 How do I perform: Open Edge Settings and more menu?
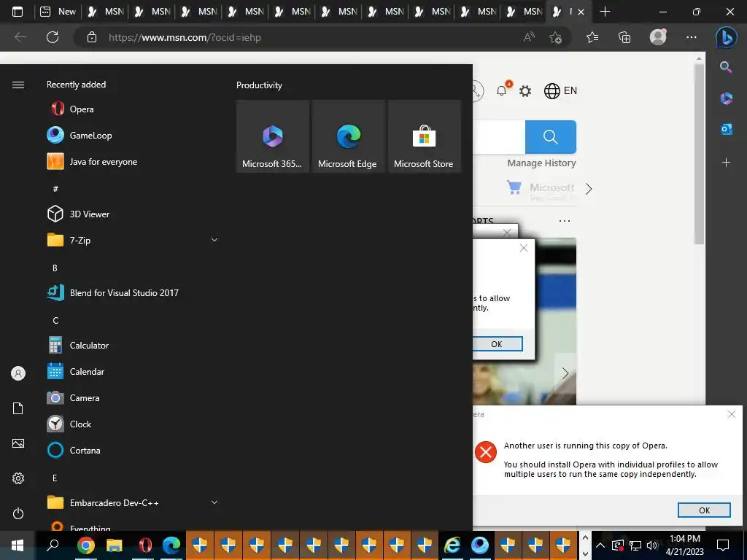(x=692, y=37)
